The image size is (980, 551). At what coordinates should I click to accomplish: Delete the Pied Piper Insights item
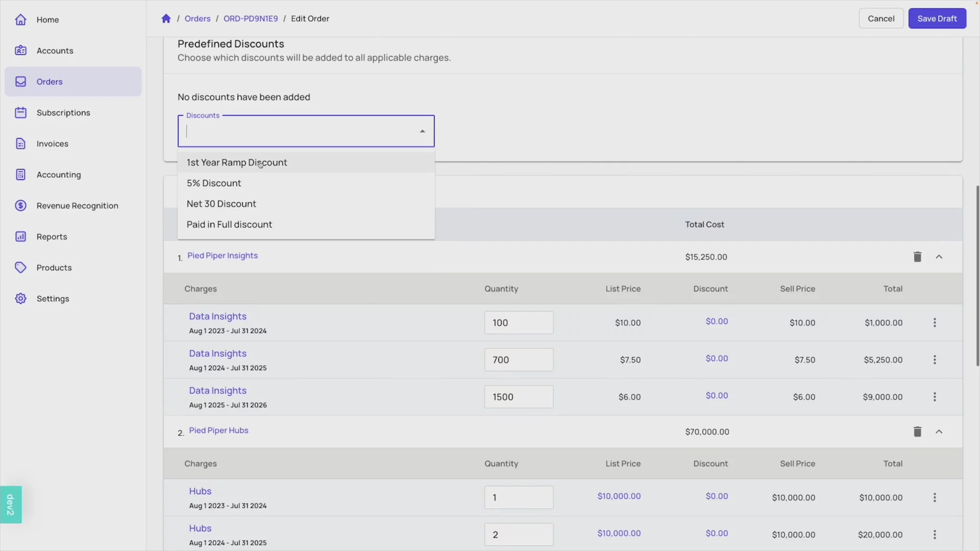point(917,257)
